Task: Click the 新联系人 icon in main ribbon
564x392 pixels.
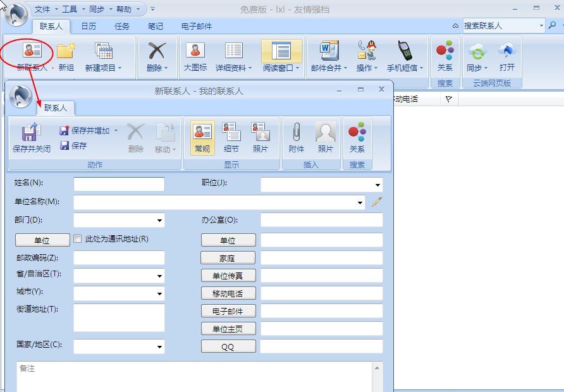Action: click(32, 51)
